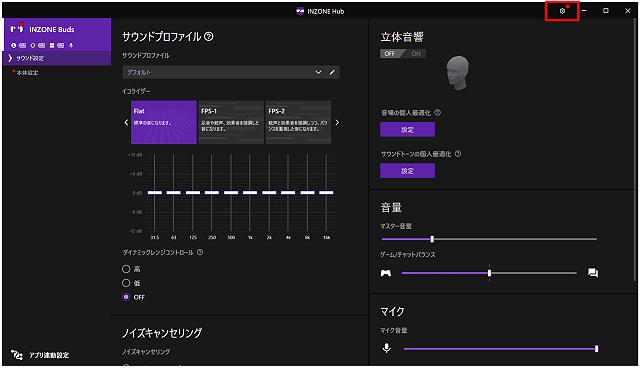Click the 500 Hz equalizer band handle

point(231,193)
